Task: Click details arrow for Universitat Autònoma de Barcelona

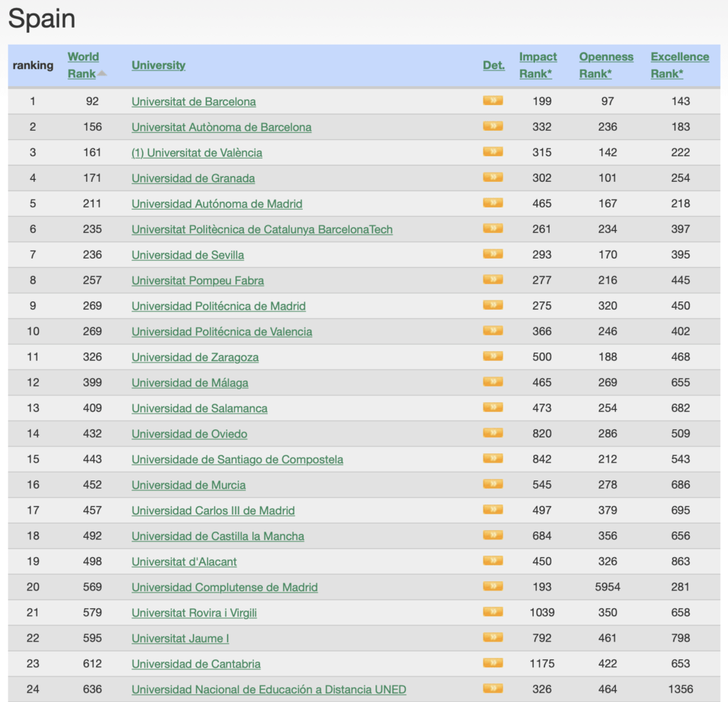Action: (493, 126)
